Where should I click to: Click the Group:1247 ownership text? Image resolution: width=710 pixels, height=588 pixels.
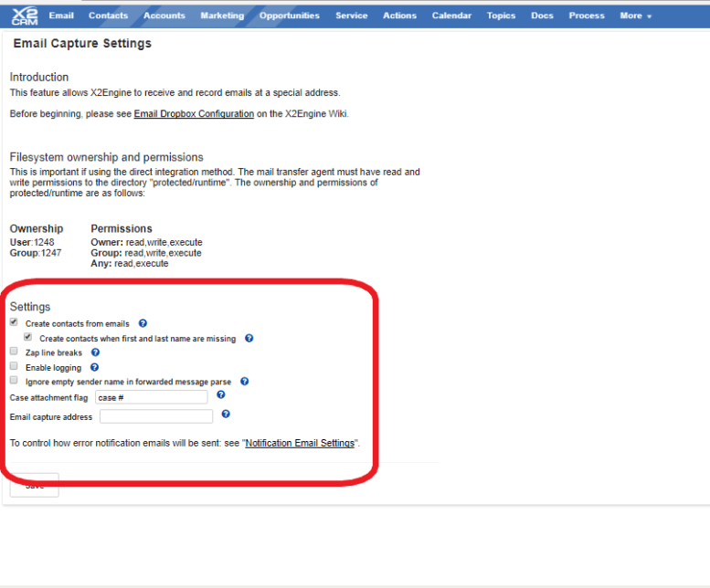tap(36, 253)
